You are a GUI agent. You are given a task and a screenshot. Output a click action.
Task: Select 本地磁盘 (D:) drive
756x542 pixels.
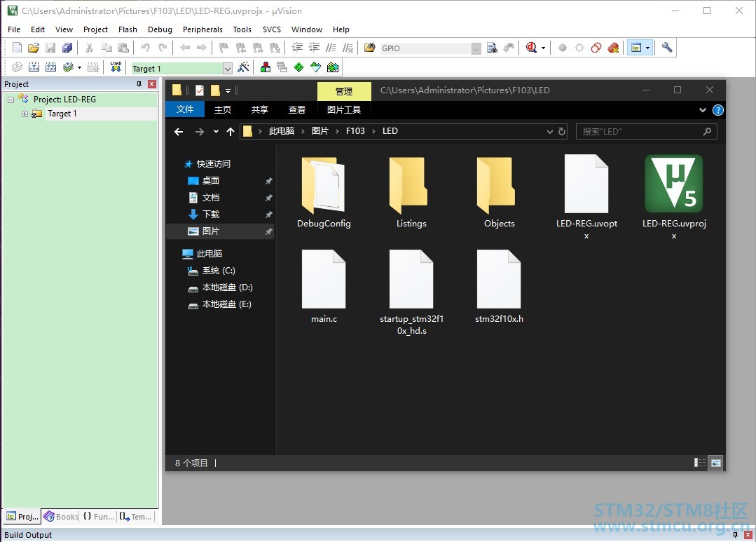pos(227,287)
